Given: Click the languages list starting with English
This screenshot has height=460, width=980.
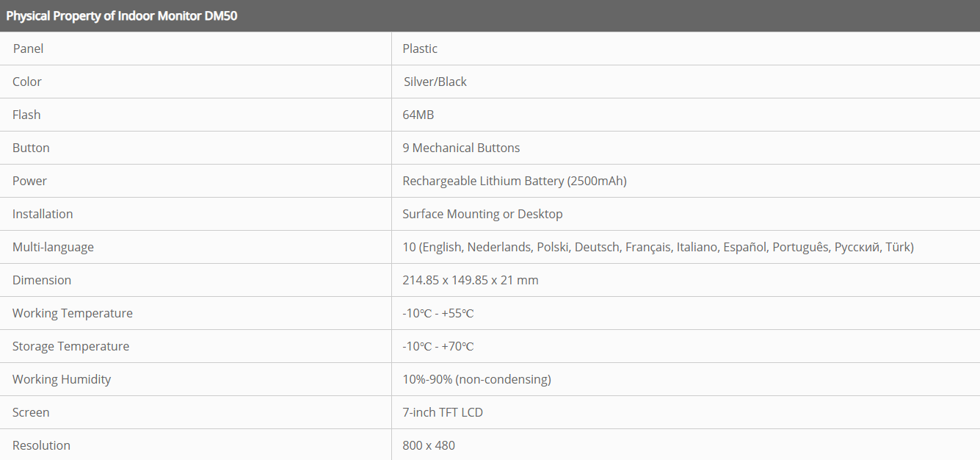Looking at the screenshot, I should coord(658,247).
